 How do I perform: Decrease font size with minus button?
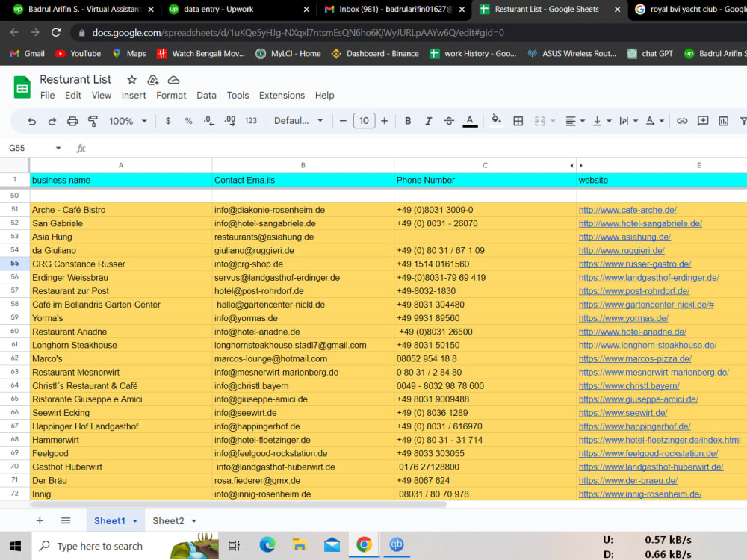(x=343, y=121)
